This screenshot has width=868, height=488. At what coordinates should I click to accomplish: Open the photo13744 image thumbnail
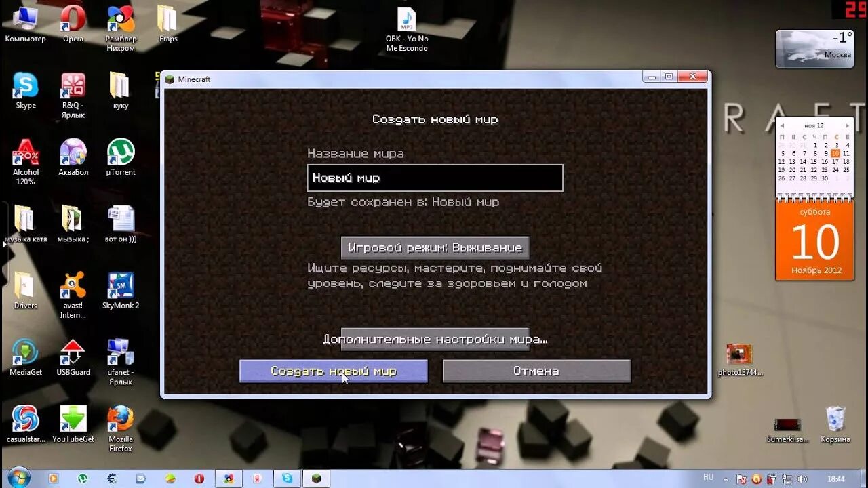point(741,360)
